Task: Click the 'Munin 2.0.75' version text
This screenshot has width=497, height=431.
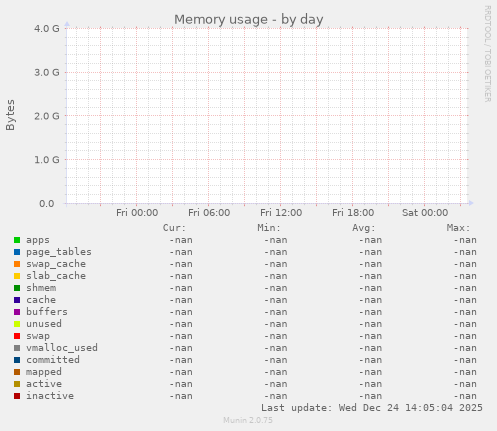Action: pos(248,420)
